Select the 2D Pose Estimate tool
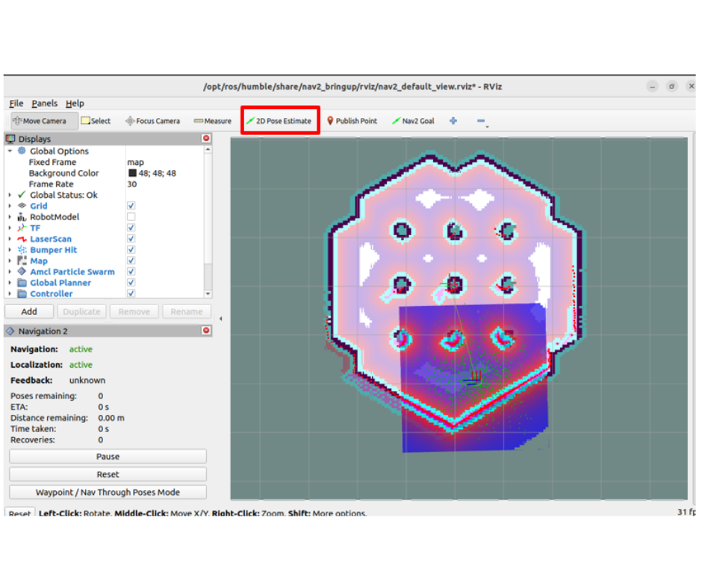702x588 pixels. pyautogui.click(x=279, y=121)
